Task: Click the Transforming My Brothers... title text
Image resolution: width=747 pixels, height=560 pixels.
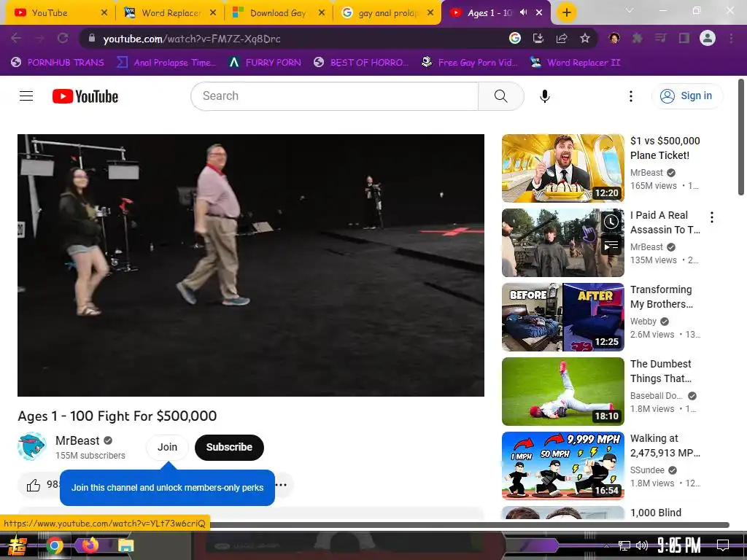Action: (662, 297)
